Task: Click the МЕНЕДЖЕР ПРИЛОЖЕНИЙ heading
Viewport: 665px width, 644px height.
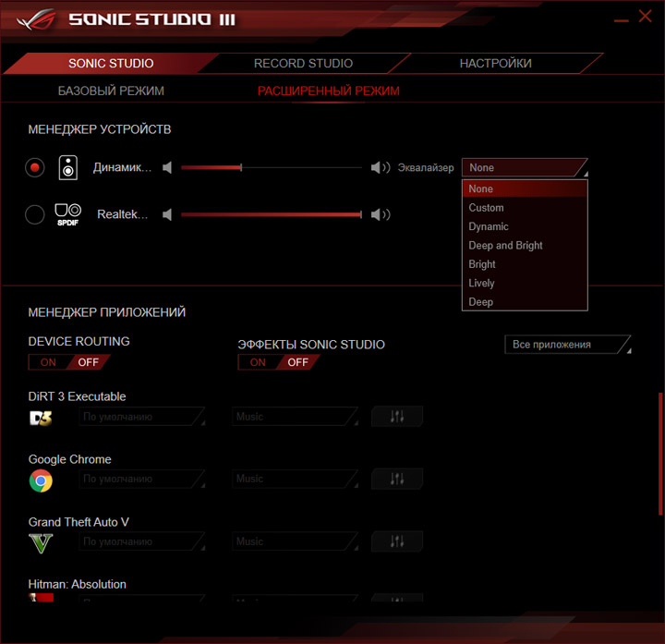Action: click(x=107, y=312)
